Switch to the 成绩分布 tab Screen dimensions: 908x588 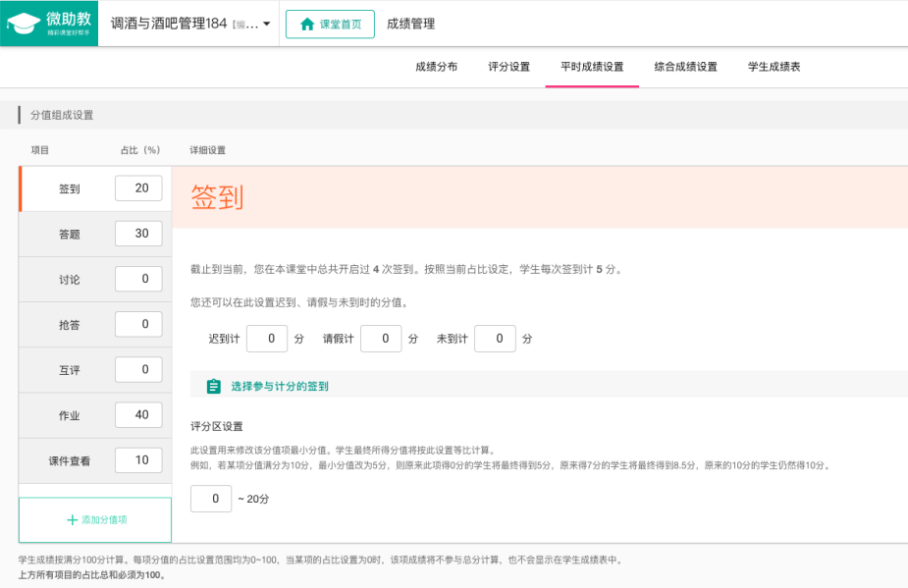(436, 67)
